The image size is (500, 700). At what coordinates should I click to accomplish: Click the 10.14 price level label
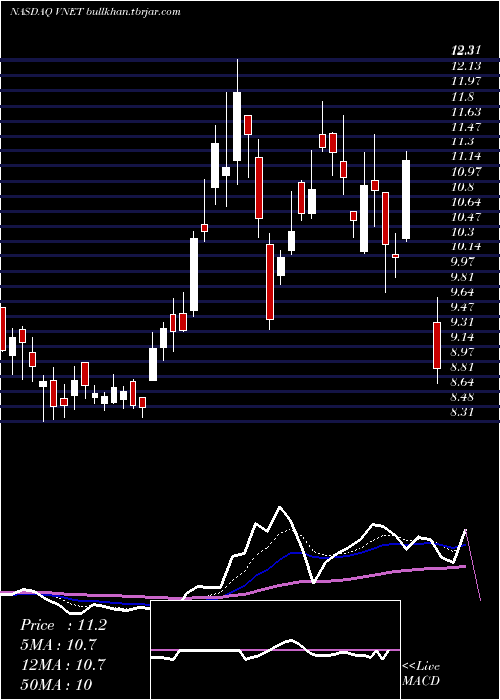pos(466,246)
